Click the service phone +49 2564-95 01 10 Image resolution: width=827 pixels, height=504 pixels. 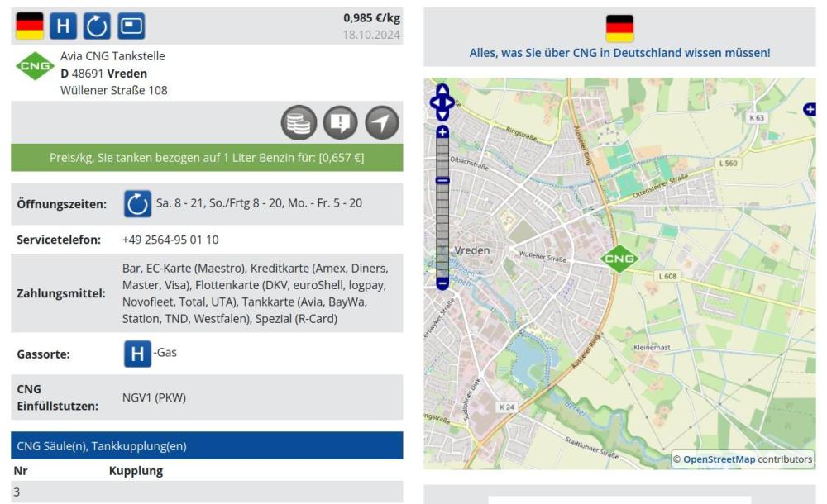coord(170,240)
